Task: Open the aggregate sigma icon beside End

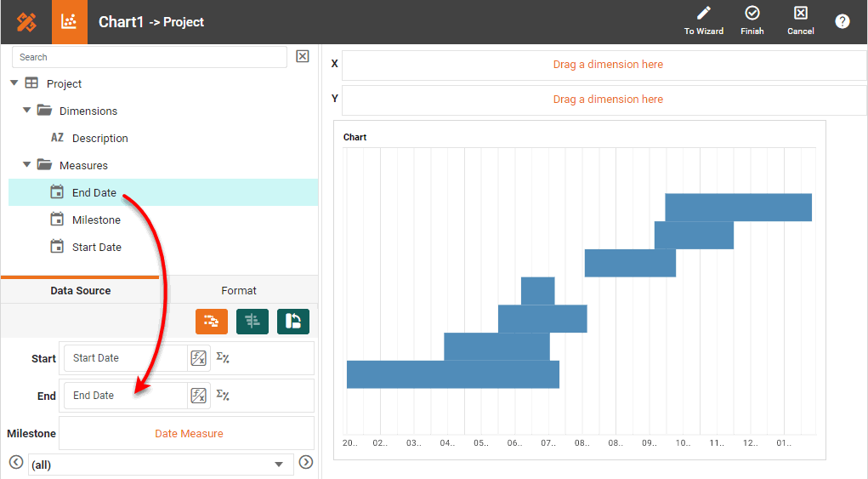Action: (x=223, y=396)
